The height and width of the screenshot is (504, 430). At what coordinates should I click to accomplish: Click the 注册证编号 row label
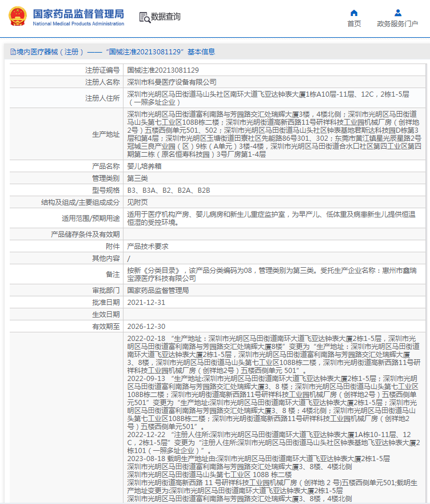click(x=102, y=70)
